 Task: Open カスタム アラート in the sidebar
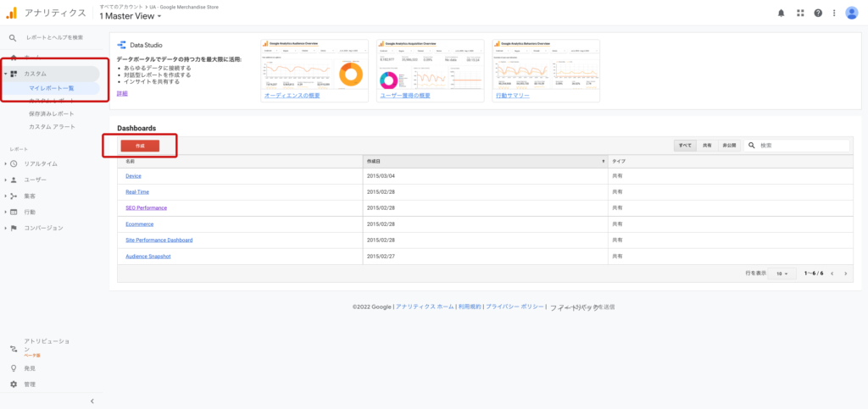52,126
